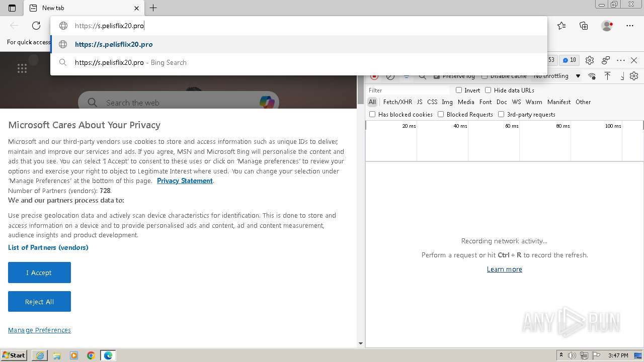Open browser Settings and more menu

click(630, 26)
